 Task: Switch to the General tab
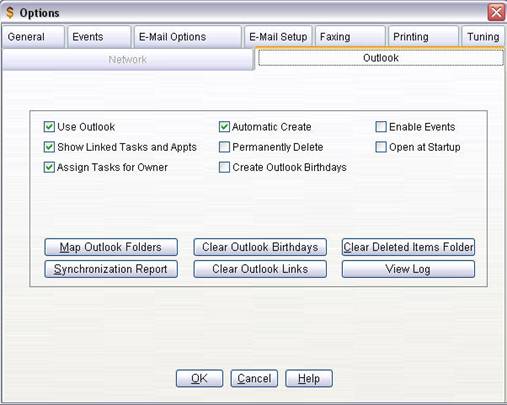(x=33, y=37)
